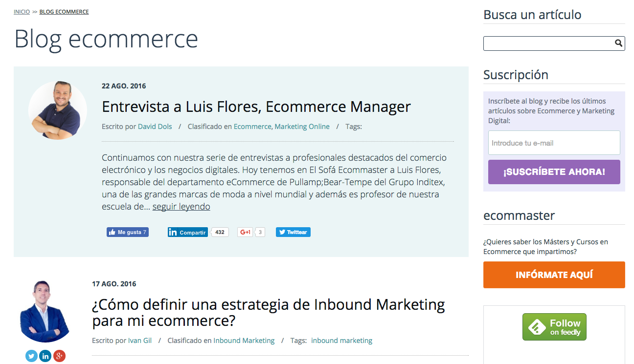The width and height of the screenshot is (634, 364).
Task: Click Ivan Gil's Twitter icon
Action: (x=32, y=356)
